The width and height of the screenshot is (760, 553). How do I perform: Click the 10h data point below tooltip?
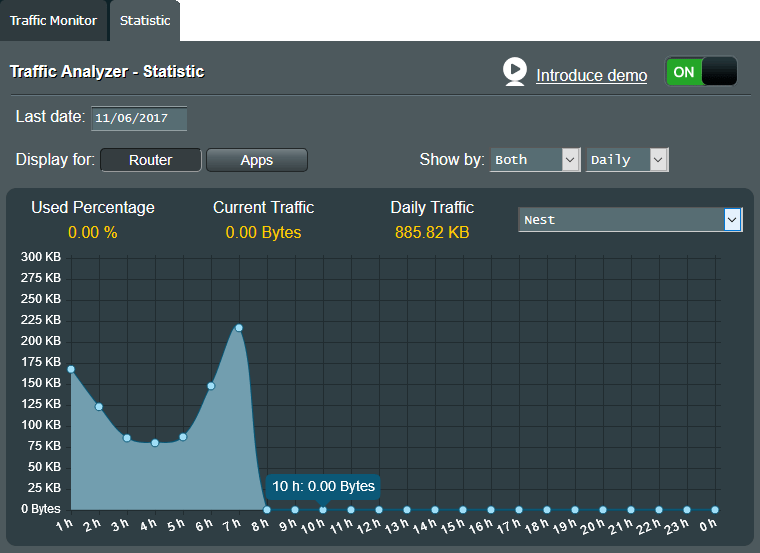[323, 510]
